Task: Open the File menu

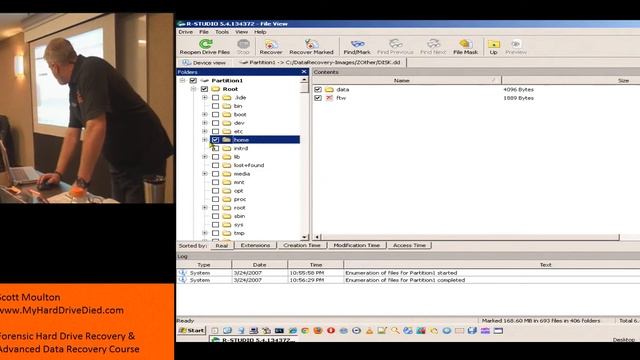Action: [204, 32]
